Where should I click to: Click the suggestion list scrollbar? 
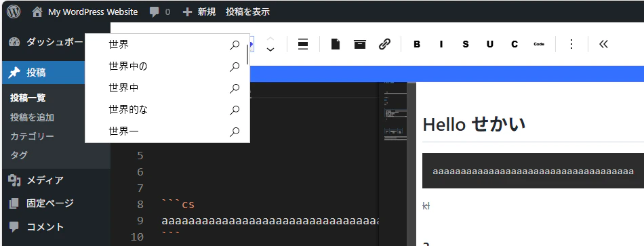[247, 54]
